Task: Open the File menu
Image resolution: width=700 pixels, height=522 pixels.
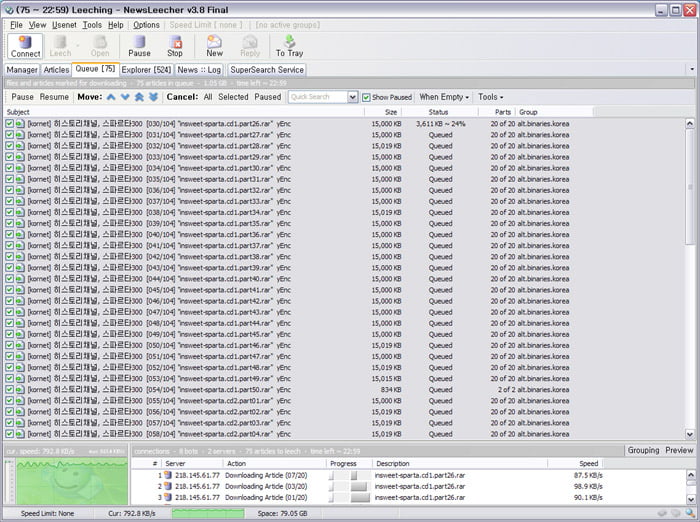Action: (x=16, y=25)
